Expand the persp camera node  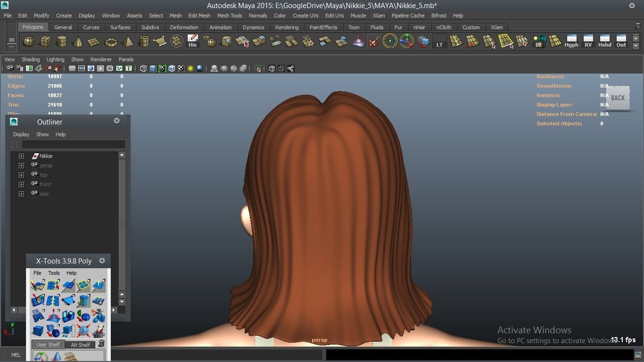point(21,165)
